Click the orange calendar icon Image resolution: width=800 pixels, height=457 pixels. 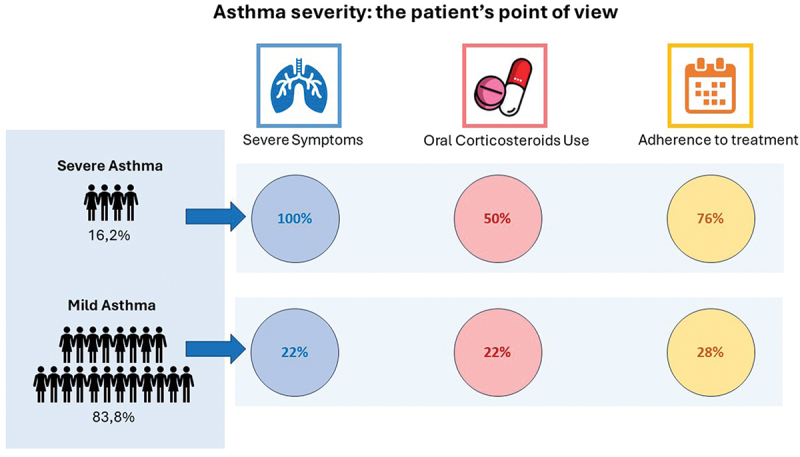tap(709, 87)
